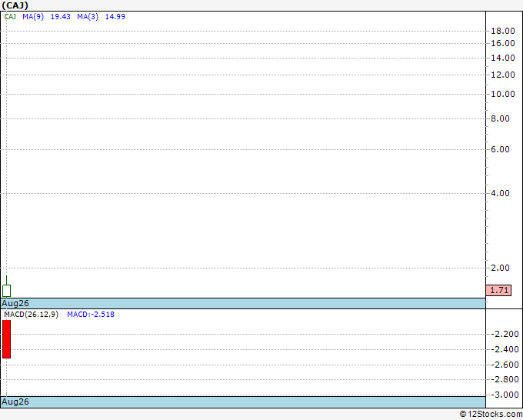Click the -2.400 MACD axis label
The width and height of the screenshot is (523, 420).
(x=505, y=349)
